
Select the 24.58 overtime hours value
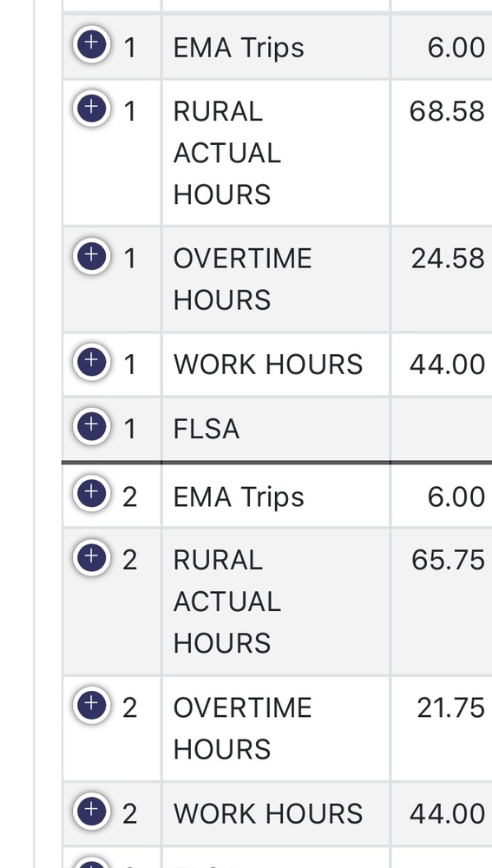tap(448, 259)
